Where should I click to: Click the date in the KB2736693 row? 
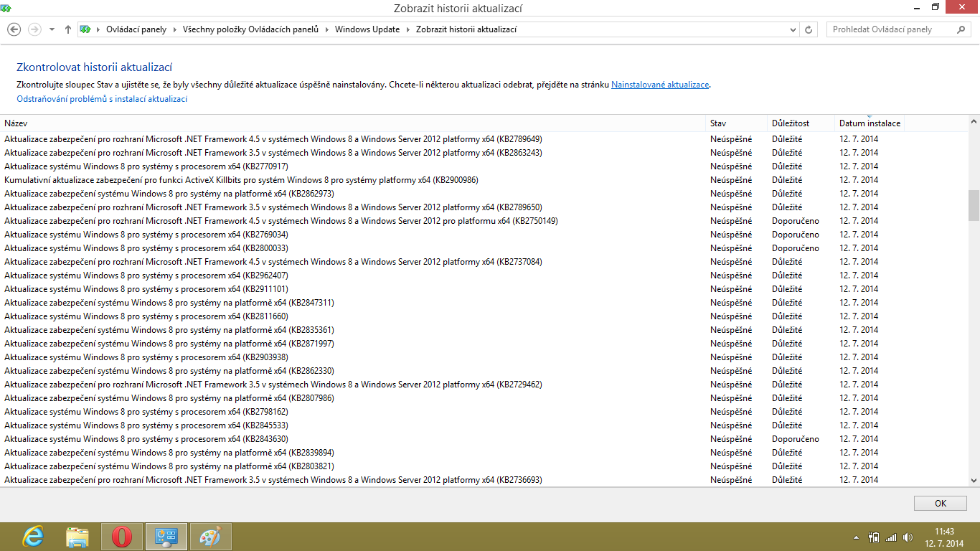point(859,480)
